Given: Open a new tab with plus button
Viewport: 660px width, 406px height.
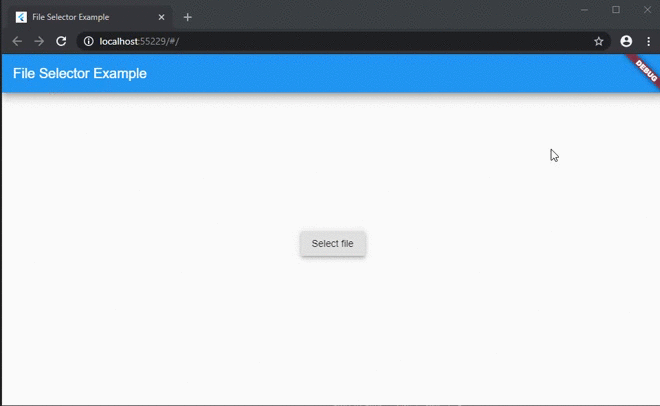Looking at the screenshot, I should (187, 17).
